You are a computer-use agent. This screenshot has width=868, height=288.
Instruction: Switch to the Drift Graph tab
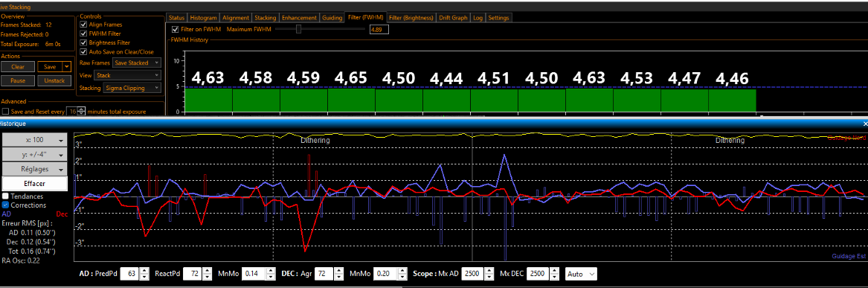[453, 18]
